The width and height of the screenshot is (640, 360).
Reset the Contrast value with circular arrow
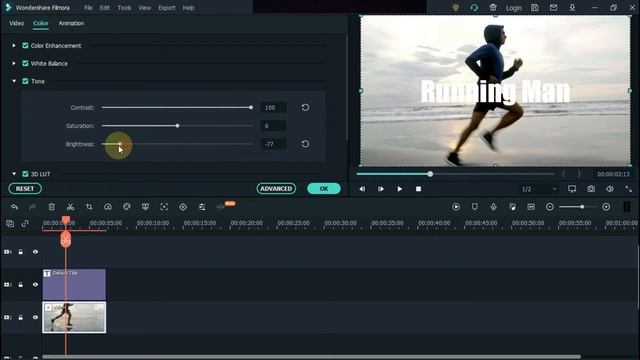pyautogui.click(x=305, y=108)
